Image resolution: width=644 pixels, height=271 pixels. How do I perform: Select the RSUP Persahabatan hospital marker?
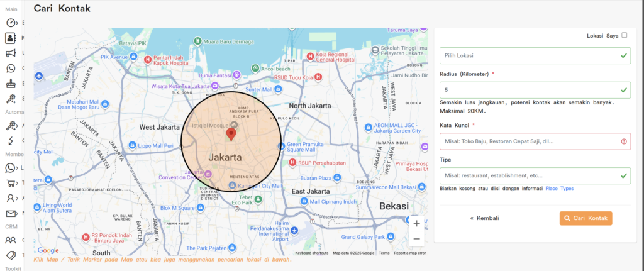click(292, 162)
